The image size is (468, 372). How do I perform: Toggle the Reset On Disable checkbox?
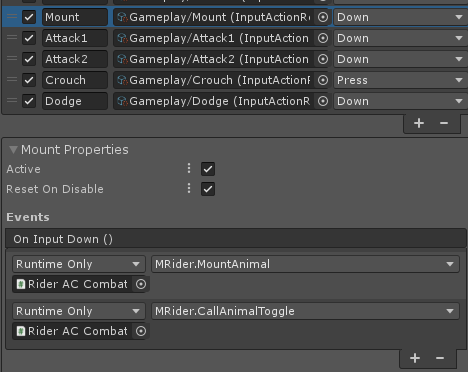coord(208,189)
